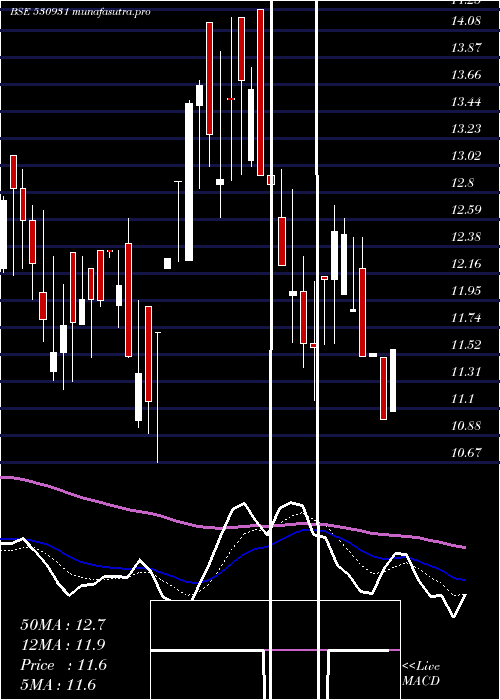Click the 12.59 price axis label

click(467, 210)
